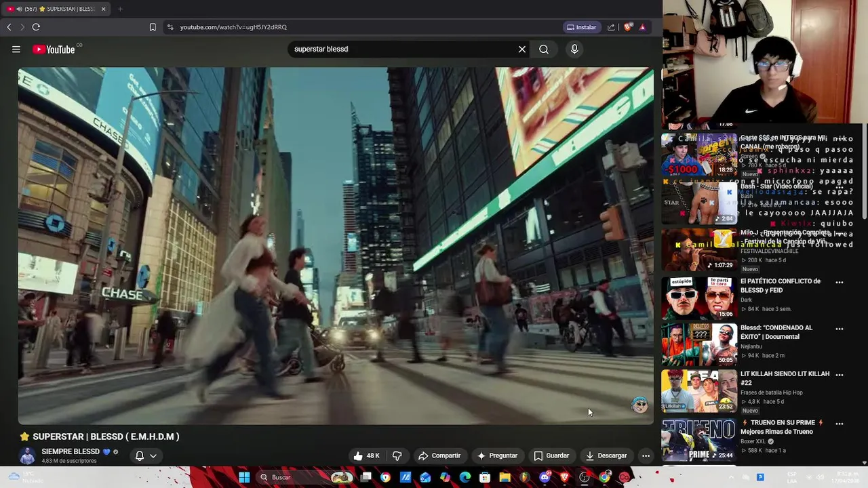
Task: Open options menu for Milo J video
Action: point(840,234)
